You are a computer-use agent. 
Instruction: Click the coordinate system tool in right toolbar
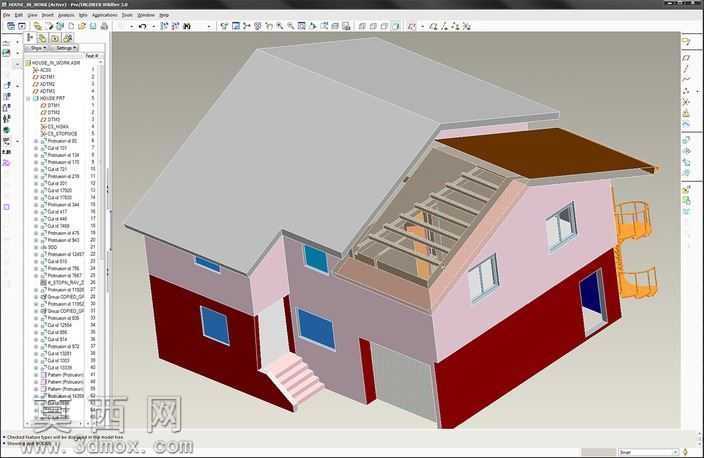pos(686,102)
